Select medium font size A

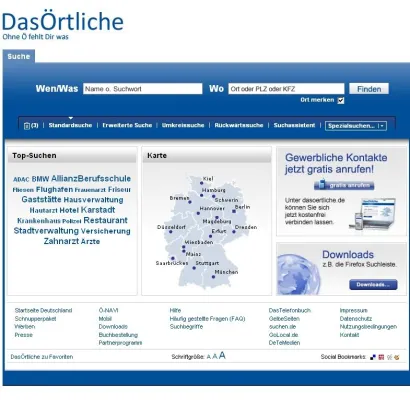[x=215, y=356]
